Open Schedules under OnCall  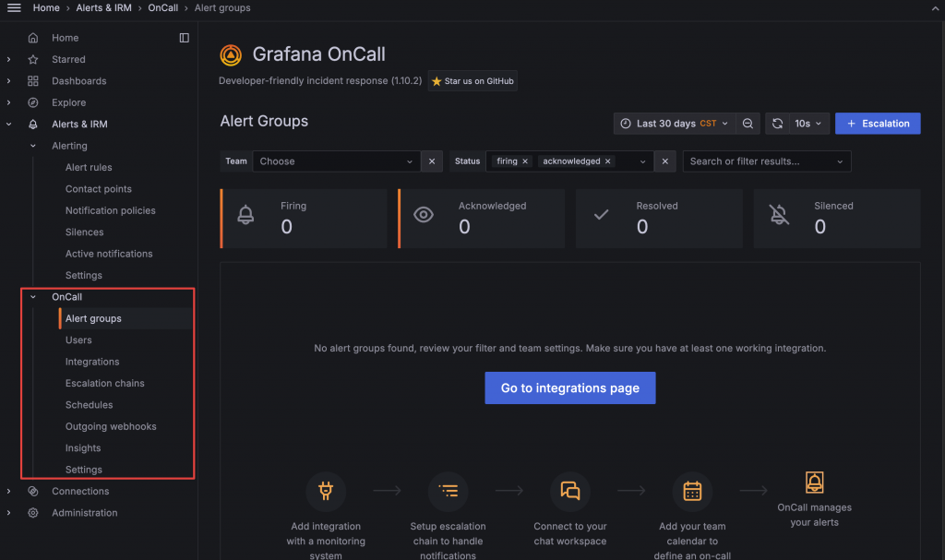point(90,405)
